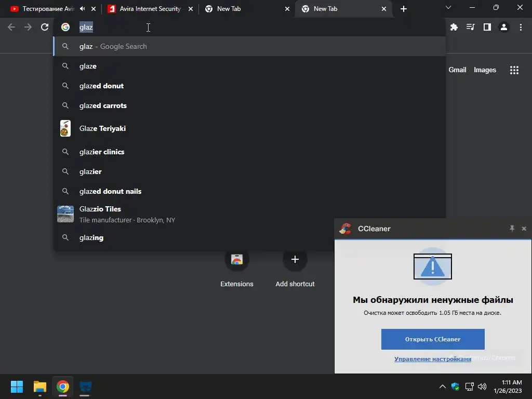Image resolution: width=532 pixels, height=399 pixels.
Task: Reload the current page
Action: coord(45,27)
